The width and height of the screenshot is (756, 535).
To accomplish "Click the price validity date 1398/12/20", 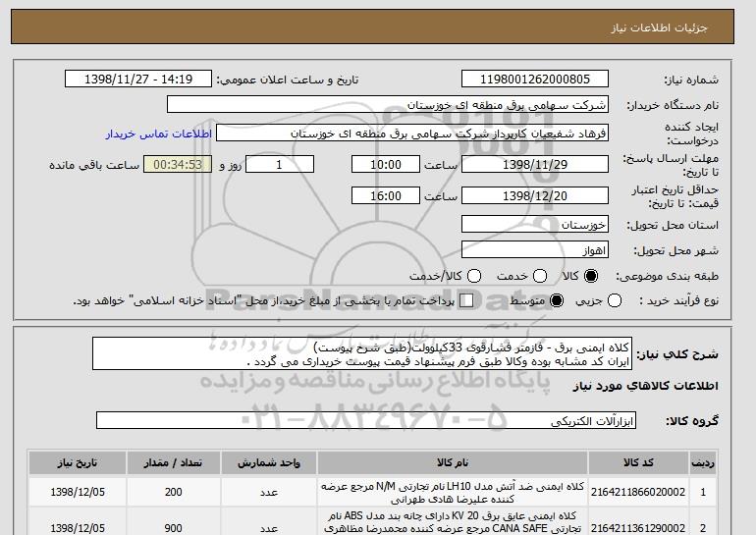I will [x=535, y=195].
